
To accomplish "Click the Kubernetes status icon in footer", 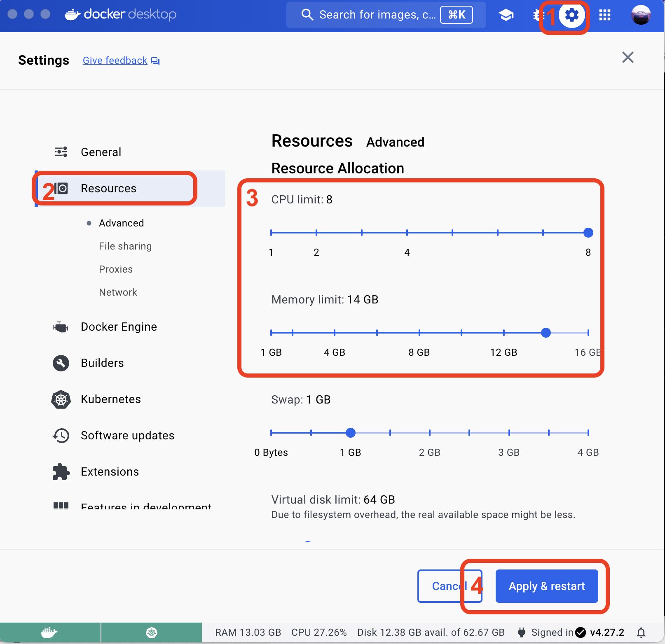I will click(152, 632).
